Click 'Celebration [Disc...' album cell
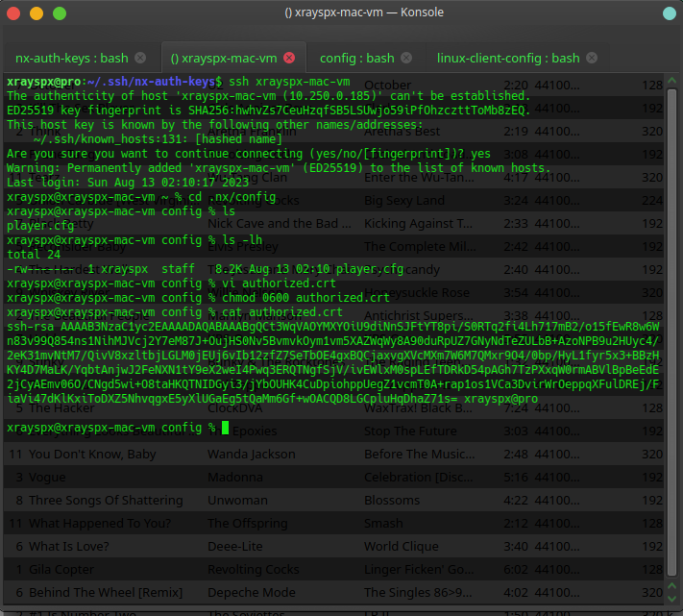 (419, 477)
